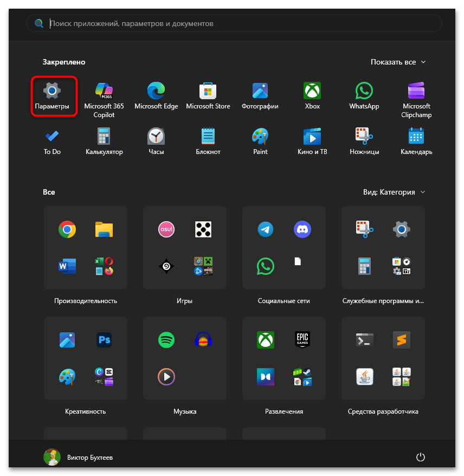
Task: Open Параметры pinned app
Action: pos(52,96)
